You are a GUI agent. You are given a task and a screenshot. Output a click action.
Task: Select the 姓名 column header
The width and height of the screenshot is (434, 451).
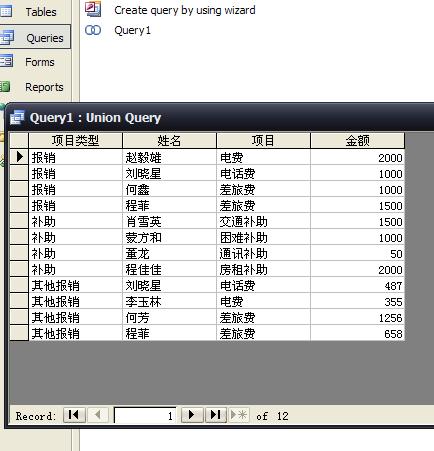tap(169, 140)
